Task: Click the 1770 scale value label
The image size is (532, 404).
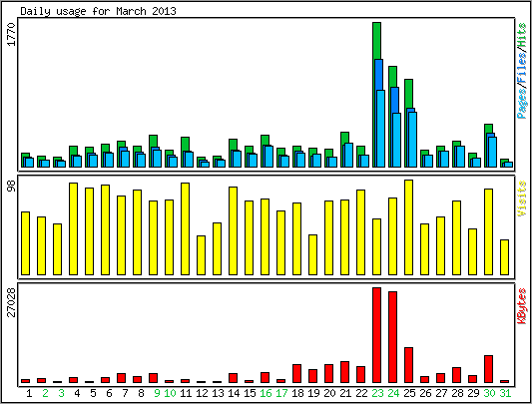Action: point(11,34)
